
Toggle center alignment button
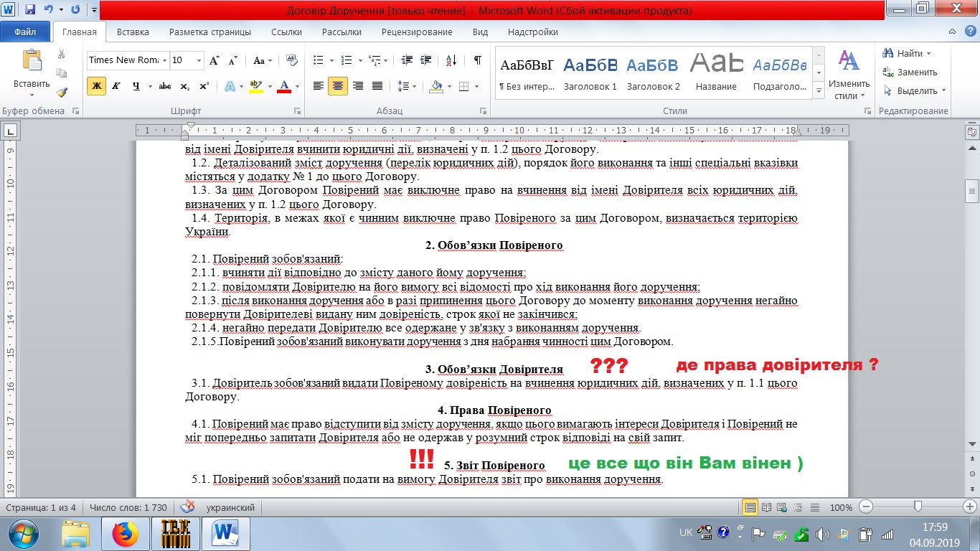[x=338, y=86]
